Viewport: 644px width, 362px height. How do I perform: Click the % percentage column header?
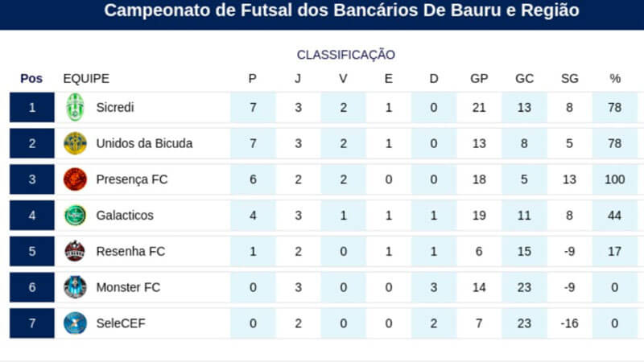615,78
